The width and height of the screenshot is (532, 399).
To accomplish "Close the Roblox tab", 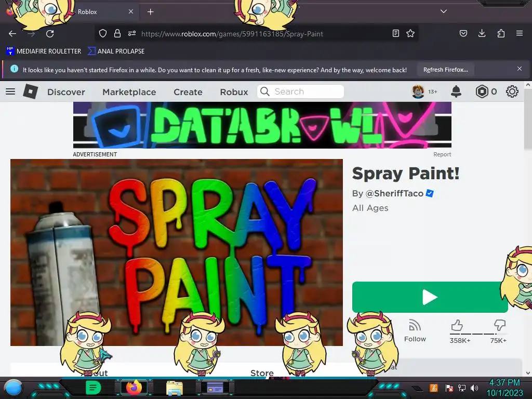I will (x=131, y=11).
